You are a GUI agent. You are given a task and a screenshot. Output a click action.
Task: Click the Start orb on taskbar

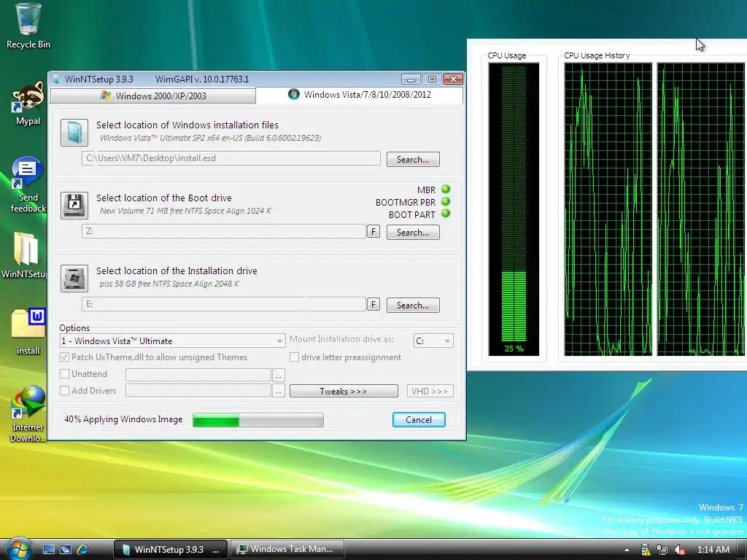point(18,549)
